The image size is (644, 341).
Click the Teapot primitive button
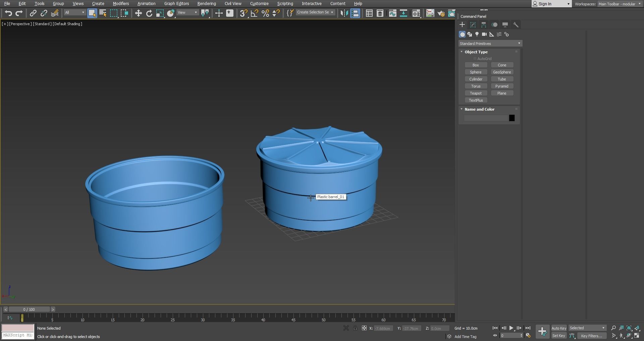(x=476, y=93)
